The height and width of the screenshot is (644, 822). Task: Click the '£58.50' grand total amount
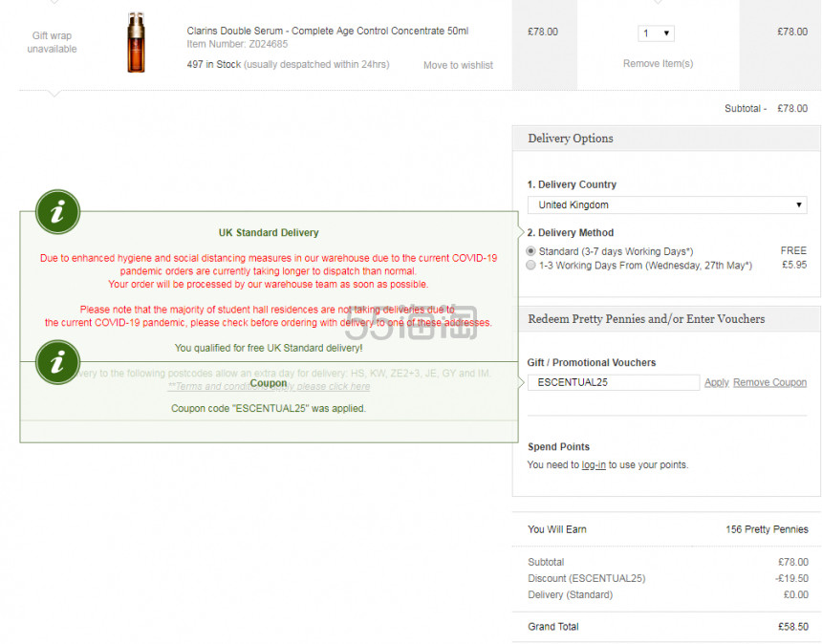793,626
